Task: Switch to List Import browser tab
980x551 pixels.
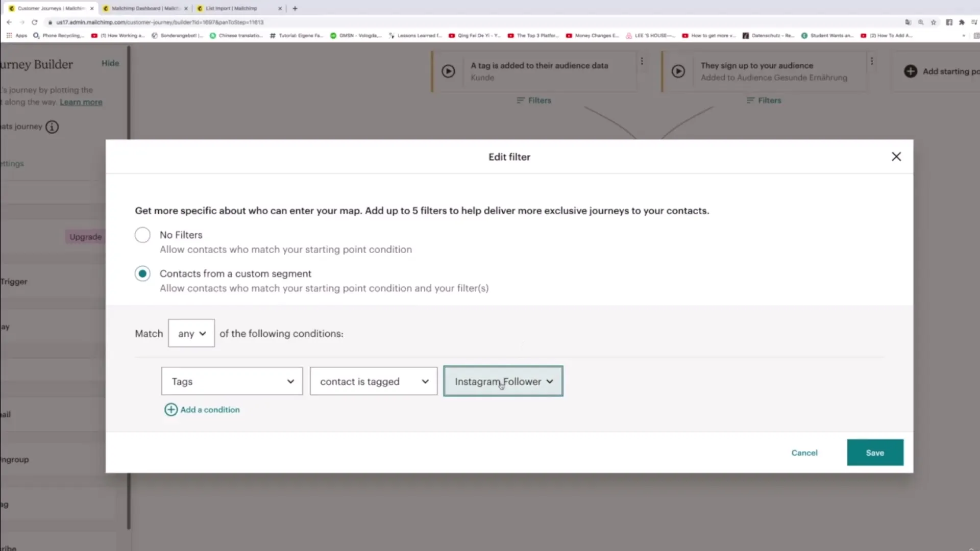Action: click(231, 9)
